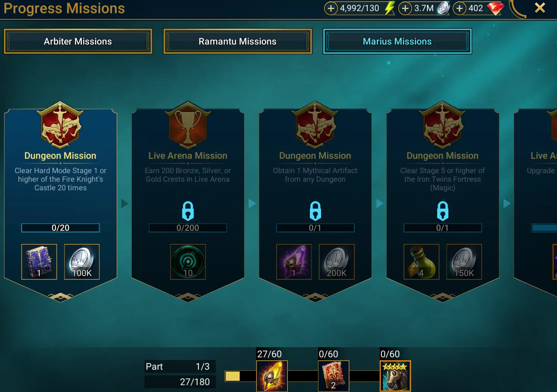Tap the 0/20 Fire Knight progress bar
557x392 pixels.
click(60, 228)
